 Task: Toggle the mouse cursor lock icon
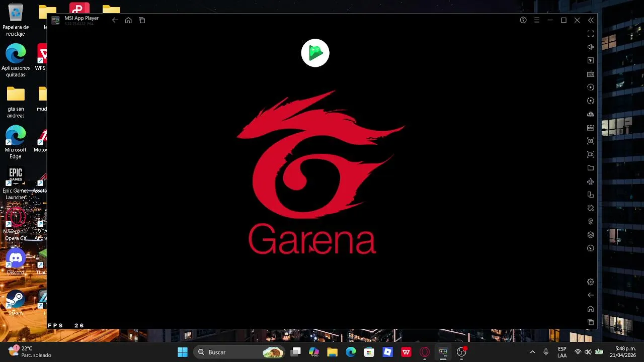591,60
